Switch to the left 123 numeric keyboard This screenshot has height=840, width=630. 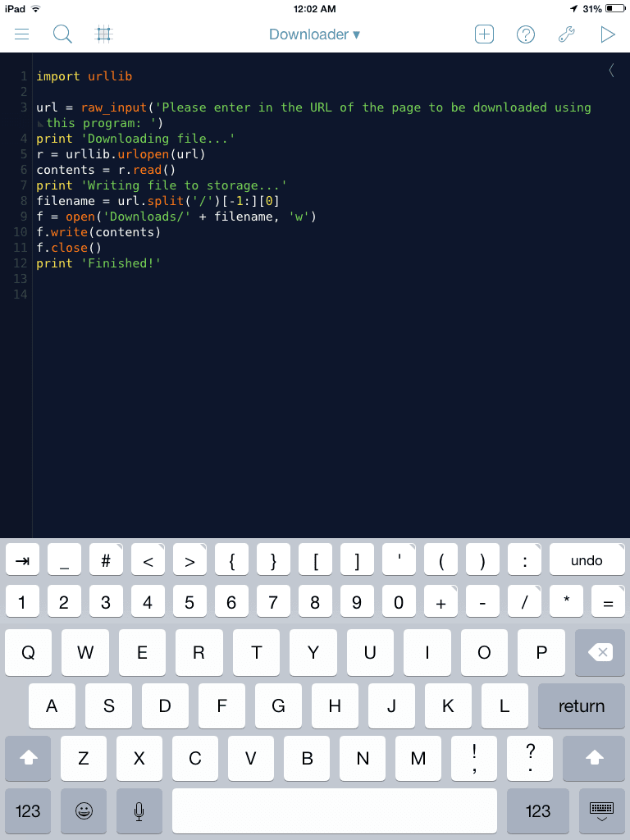pyautogui.click(x=28, y=810)
